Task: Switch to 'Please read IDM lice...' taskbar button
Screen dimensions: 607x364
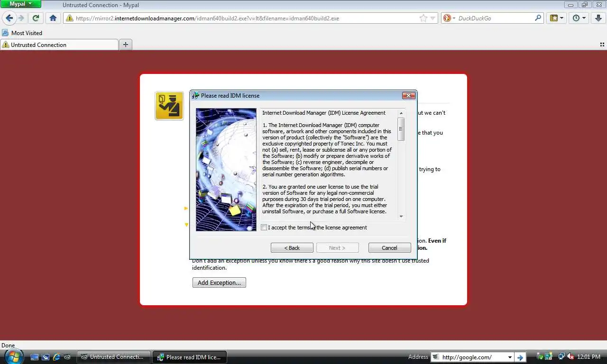Action: click(x=189, y=357)
